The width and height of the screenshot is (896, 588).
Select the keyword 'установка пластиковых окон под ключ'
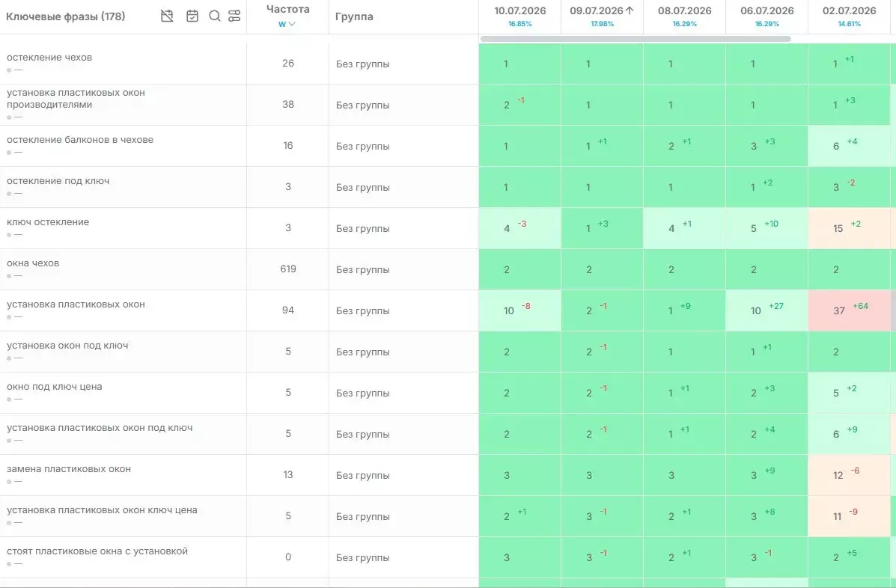[100, 427]
